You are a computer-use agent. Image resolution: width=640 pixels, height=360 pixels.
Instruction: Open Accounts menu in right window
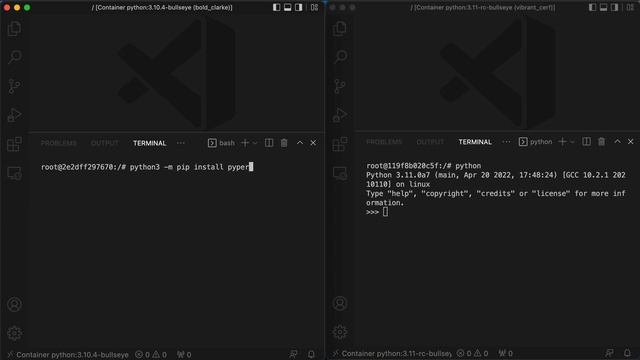(x=340, y=303)
